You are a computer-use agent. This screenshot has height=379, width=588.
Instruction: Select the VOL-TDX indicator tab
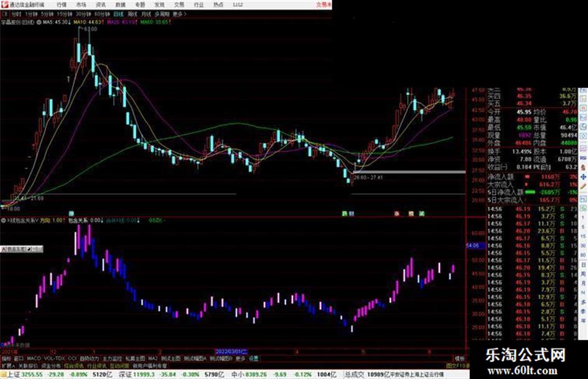pyautogui.click(x=55, y=358)
